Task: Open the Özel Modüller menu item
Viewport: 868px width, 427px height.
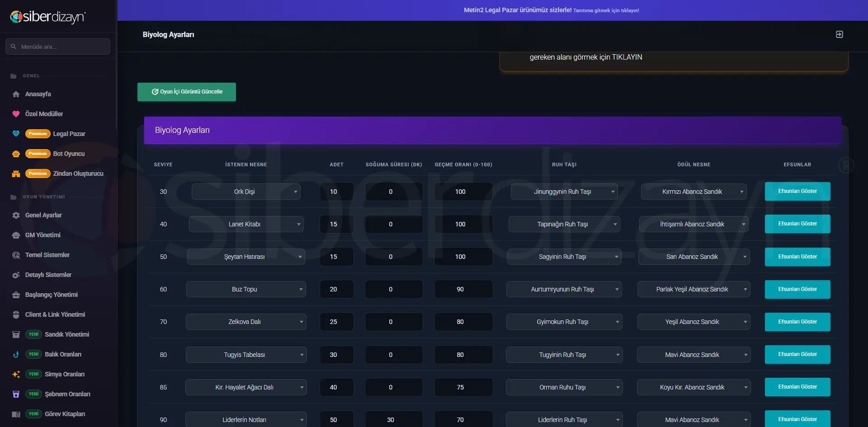Action: 44,114
